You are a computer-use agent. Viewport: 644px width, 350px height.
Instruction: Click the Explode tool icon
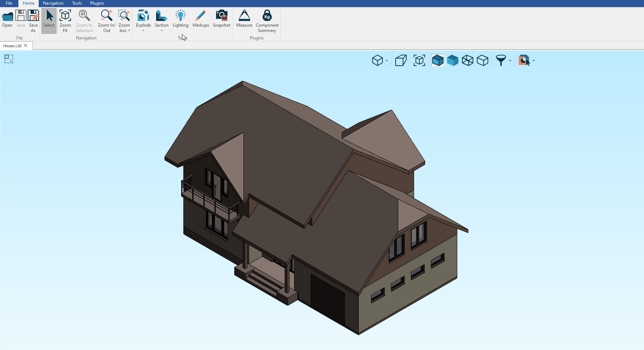(143, 16)
